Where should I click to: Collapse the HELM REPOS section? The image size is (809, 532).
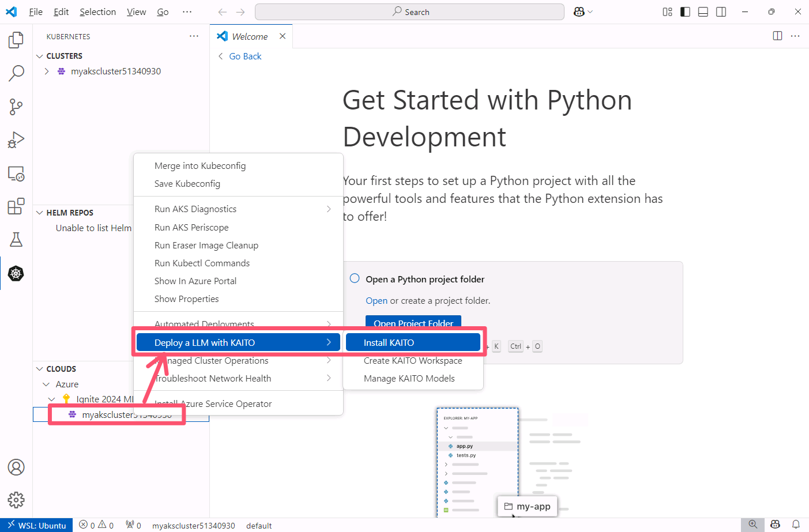click(40, 213)
